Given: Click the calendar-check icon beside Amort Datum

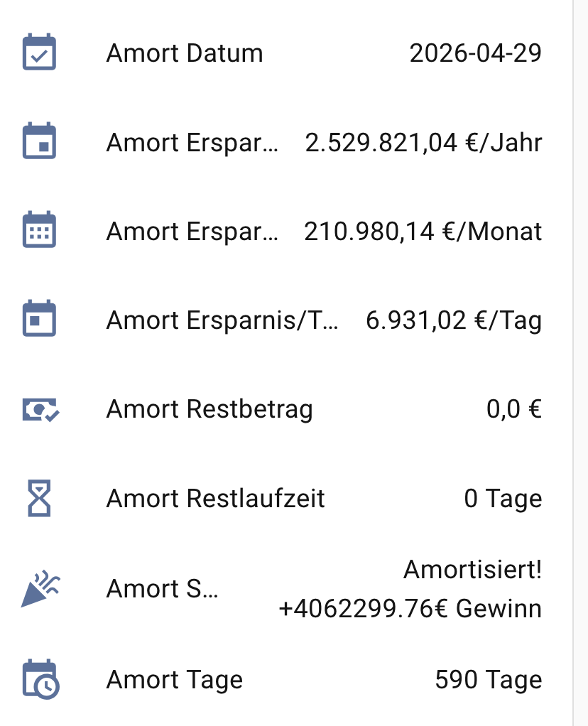Looking at the screenshot, I should (x=39, y=53).
